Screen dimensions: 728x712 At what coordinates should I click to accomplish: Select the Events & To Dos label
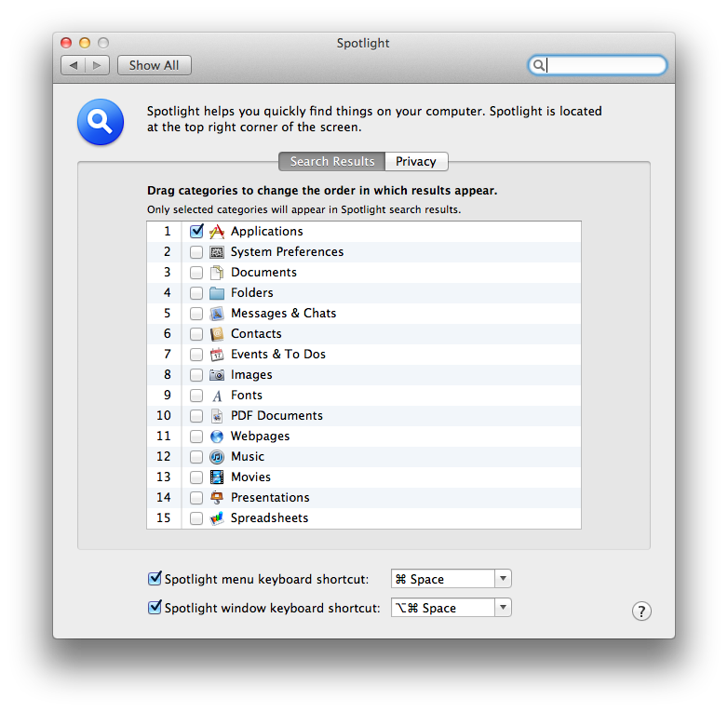point(278,355)
